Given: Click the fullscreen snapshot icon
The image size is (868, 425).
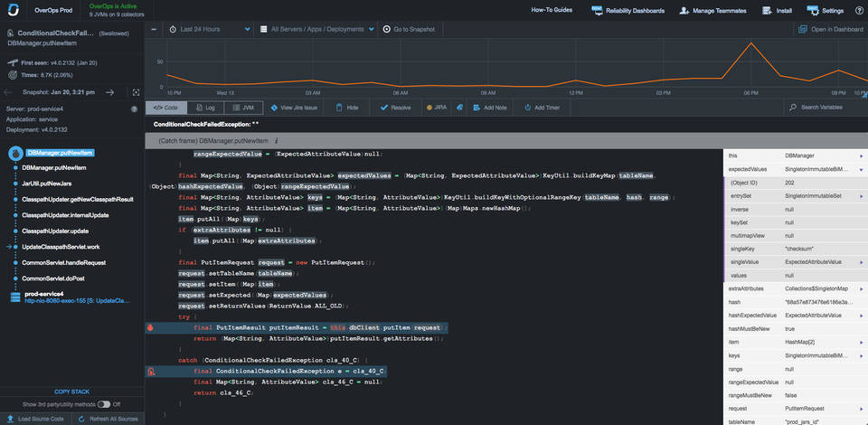Looking at the screenshot, I should point(135,91).
